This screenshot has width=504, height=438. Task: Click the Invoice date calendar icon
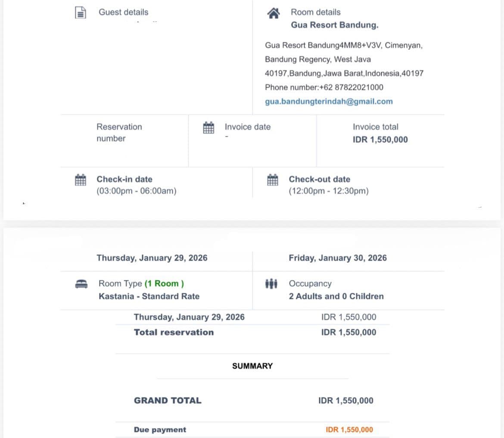point(208,127)
